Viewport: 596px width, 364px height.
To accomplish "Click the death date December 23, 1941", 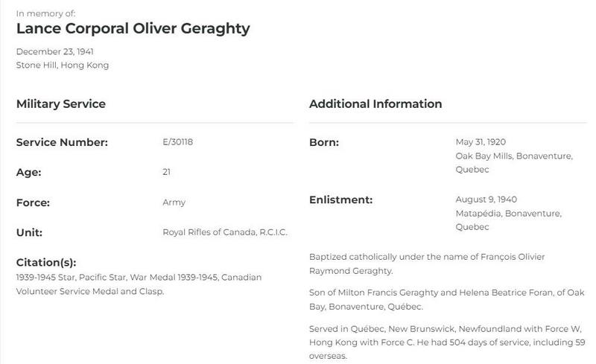I will click(x=54, y=51).
